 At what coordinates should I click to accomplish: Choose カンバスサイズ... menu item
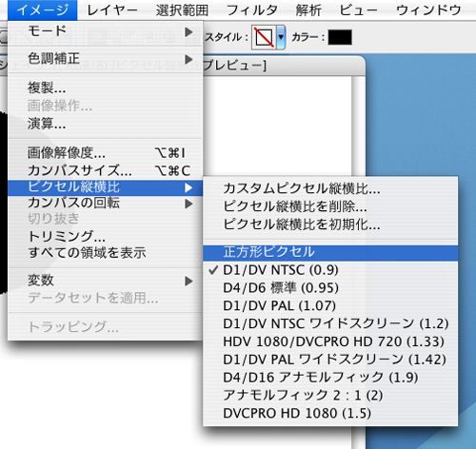coord(105,170)
